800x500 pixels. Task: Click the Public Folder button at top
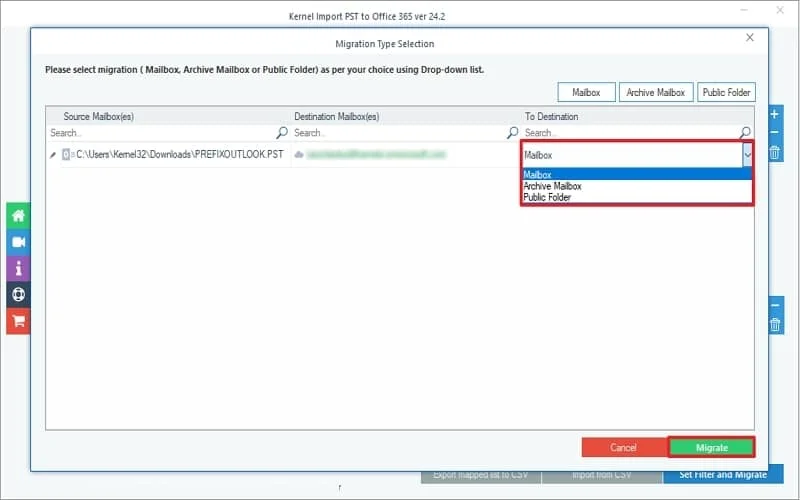726,92
